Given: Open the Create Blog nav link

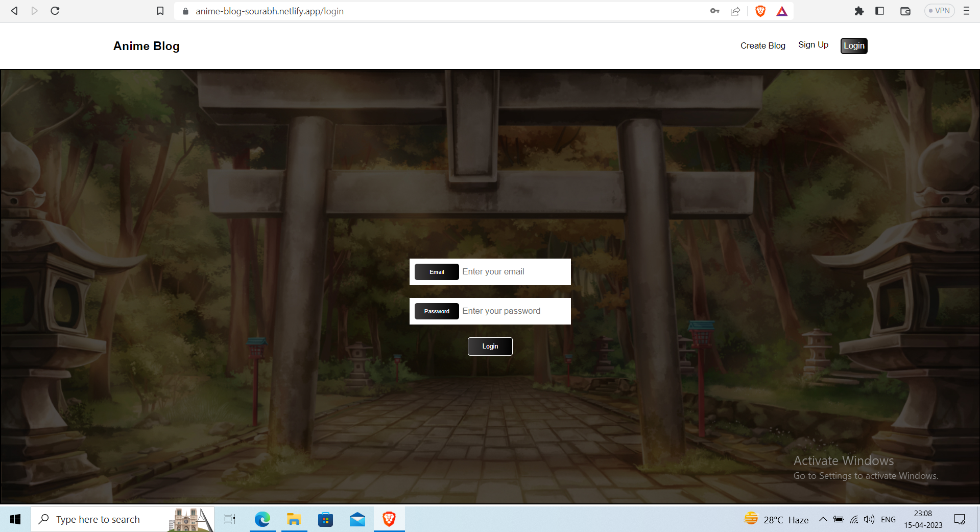Looking at the screenshot, I should (762, 45).
